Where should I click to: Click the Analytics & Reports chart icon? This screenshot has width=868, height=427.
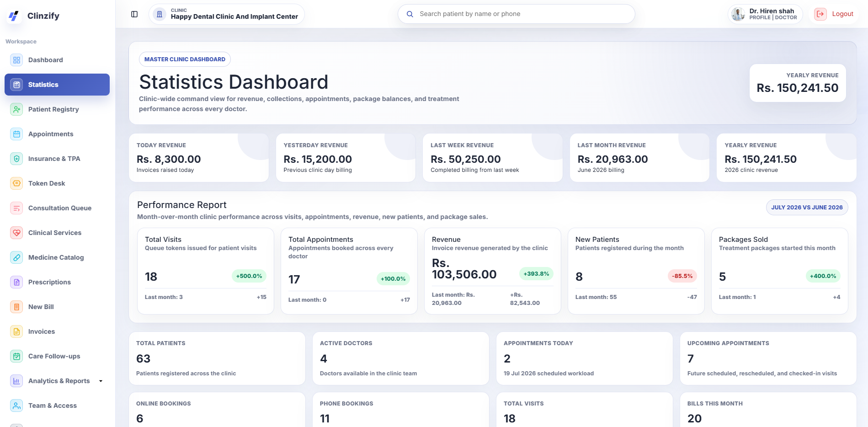16,381
